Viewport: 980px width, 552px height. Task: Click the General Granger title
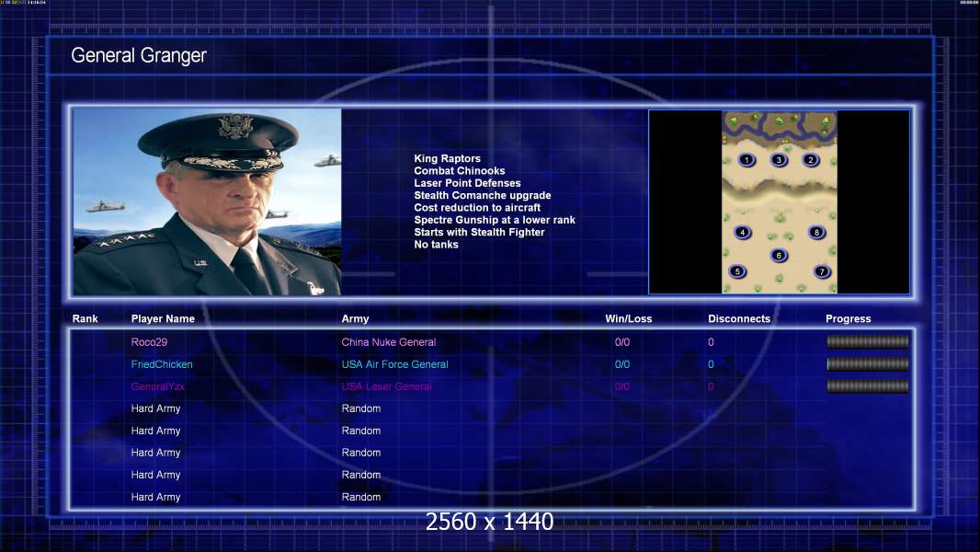(139, 55)
